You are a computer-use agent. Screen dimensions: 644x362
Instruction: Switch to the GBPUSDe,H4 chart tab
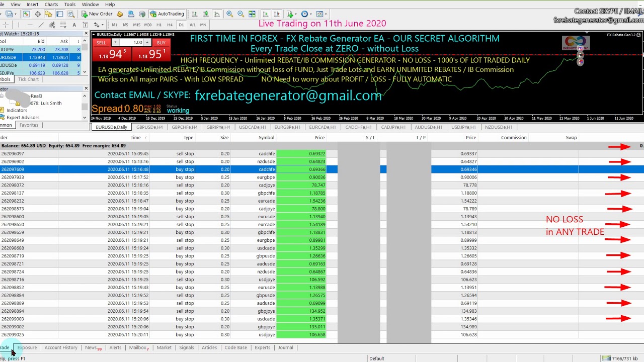[x=149, y=127]
